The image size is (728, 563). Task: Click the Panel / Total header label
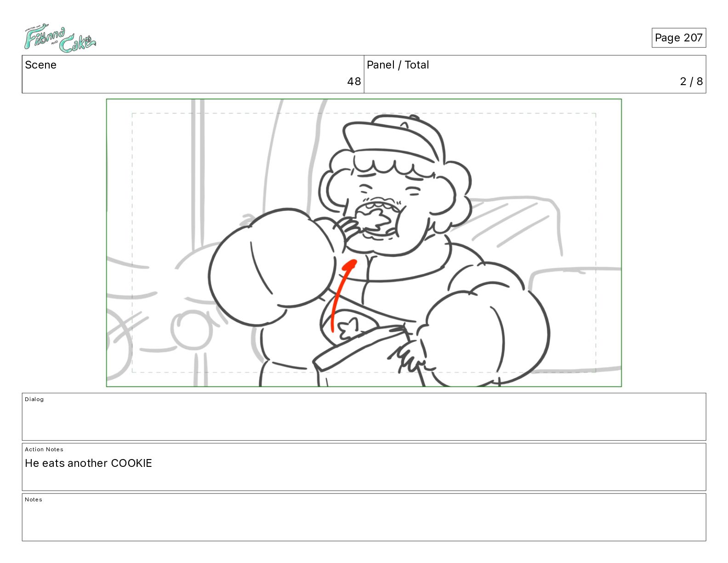point(398,65)
